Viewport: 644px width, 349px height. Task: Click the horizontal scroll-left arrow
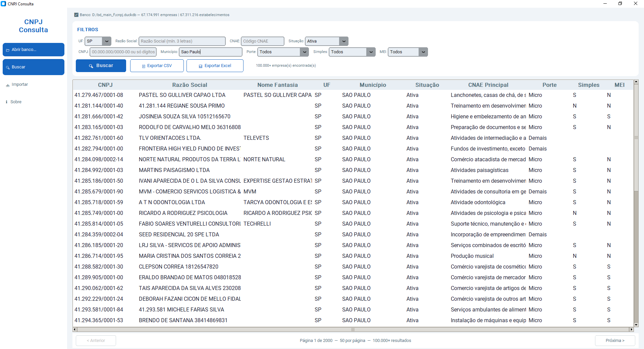[x=74, y=330]
